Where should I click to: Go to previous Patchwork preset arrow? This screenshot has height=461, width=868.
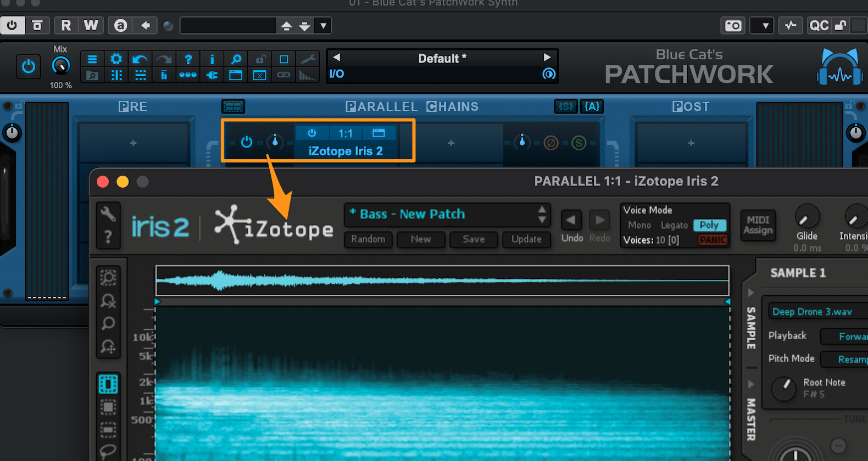click(337, 57)
